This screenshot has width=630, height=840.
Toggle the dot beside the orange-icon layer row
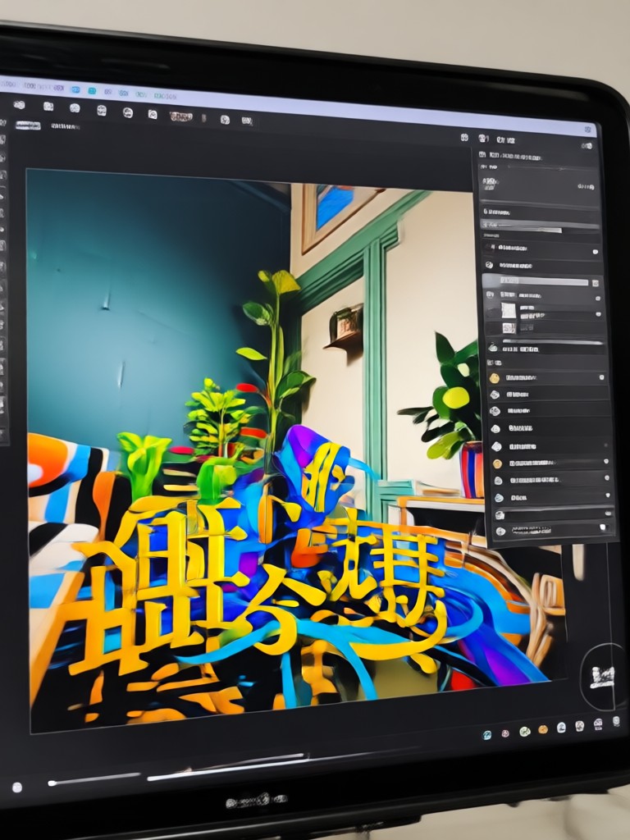[x=606, y=461]
